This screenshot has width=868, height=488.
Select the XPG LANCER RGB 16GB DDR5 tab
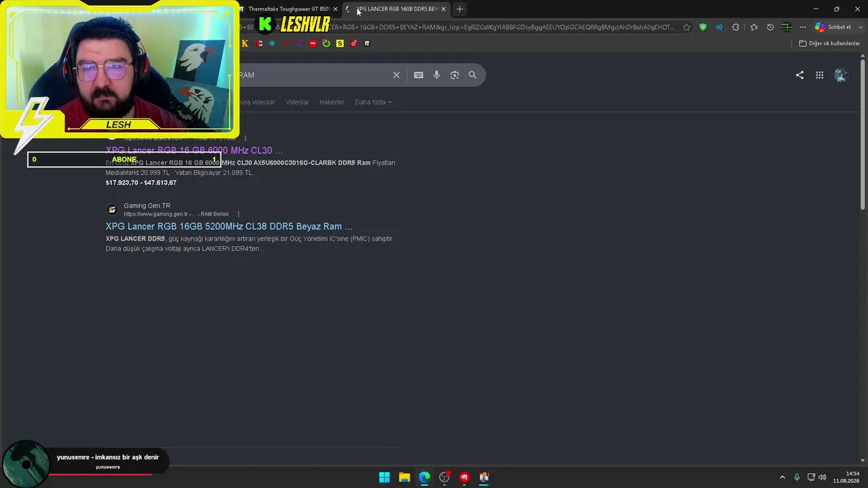tap(396, 9)
